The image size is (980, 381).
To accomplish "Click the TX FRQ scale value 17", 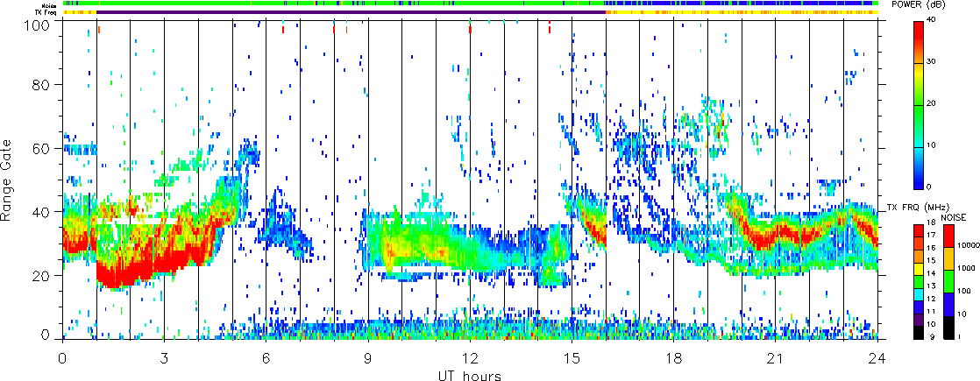I will point(931,235).
